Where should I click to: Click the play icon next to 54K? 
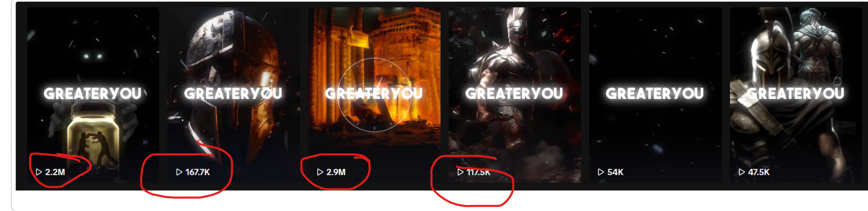(x=601, y=172)
